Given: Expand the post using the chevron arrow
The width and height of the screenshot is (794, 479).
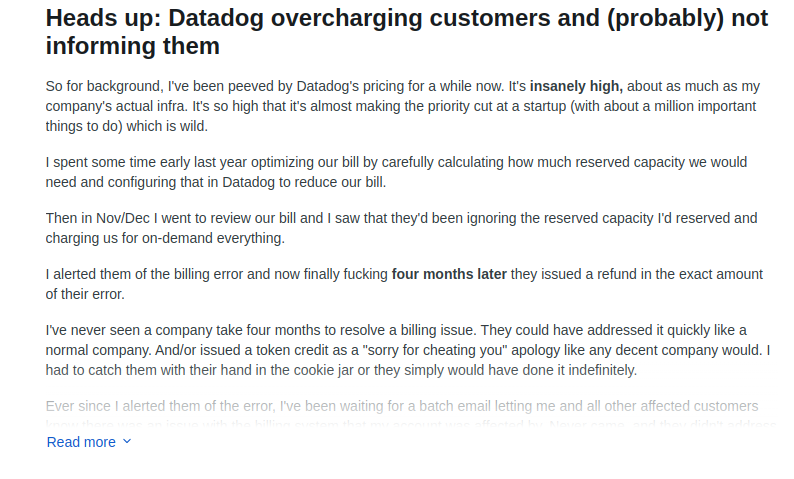Looking at the screenshot, I should click(127, 442).
